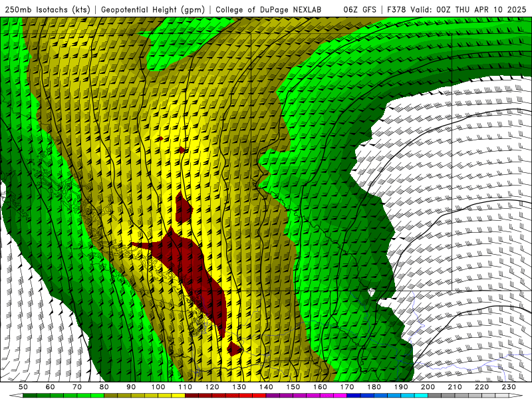This screenshot has width=532, height=399.
Task: Click the '130' color scale label
Action: [x=239, y=387]
